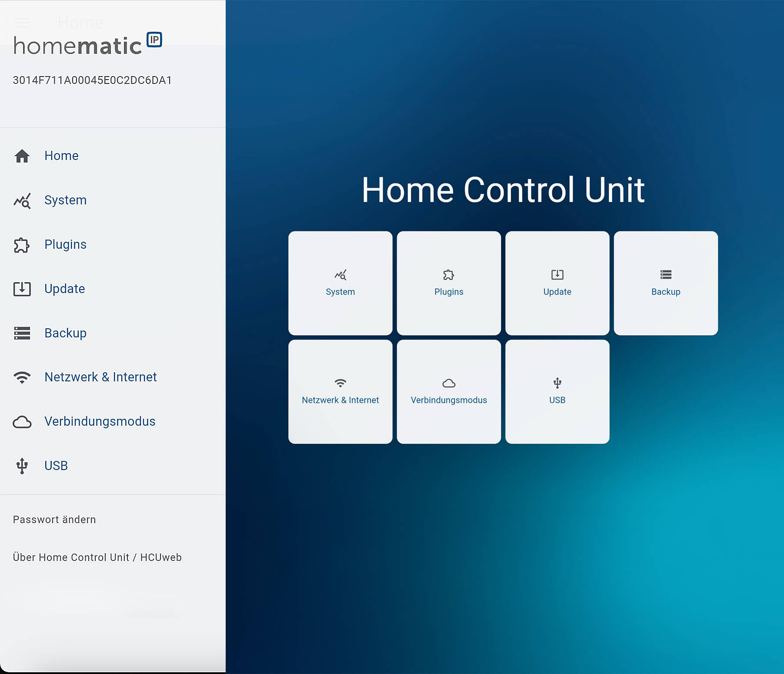Click the System icon on dashboard tile

click(340, 275)
